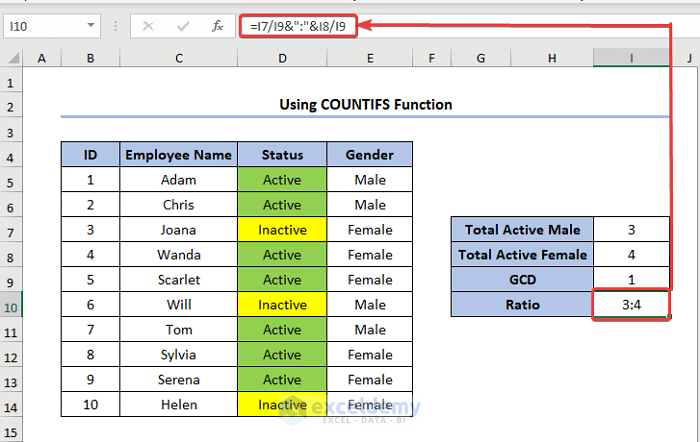Viewport: 700px width, 442px height.
Task: Click the Using COUNTIFS Function title cell
Action: [x=365, y=104]
